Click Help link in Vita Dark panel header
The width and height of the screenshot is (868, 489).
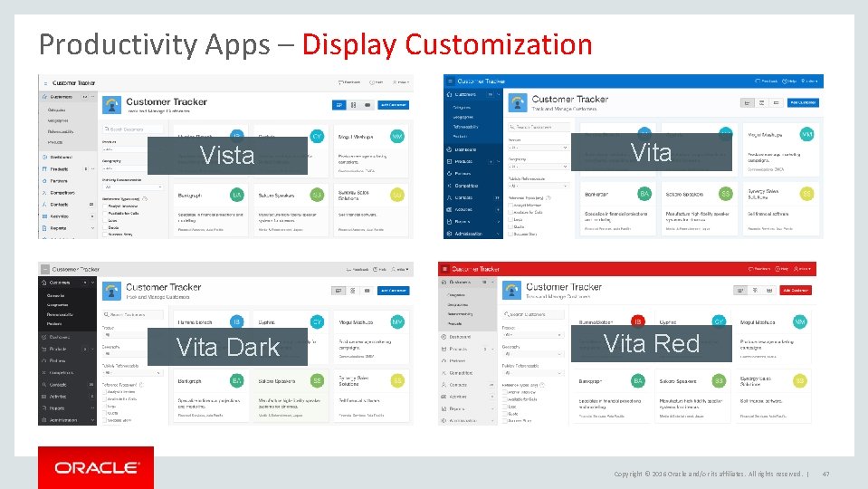(380, 269)
